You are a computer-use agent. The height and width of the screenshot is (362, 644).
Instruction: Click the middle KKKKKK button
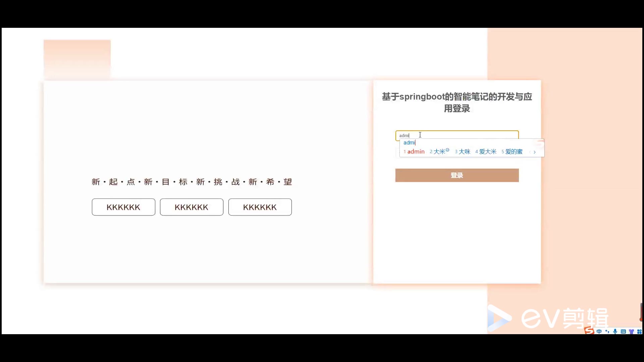pos(192,207)
